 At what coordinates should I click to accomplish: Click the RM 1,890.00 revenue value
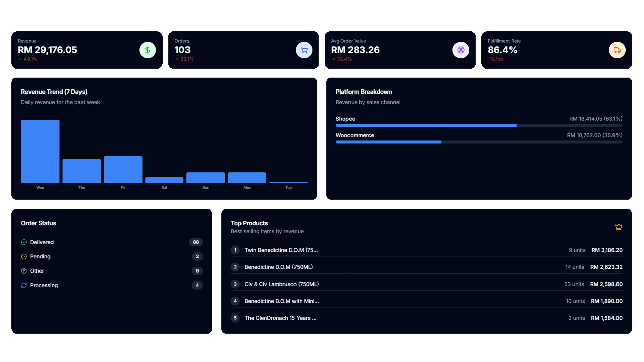pos(607,301)
